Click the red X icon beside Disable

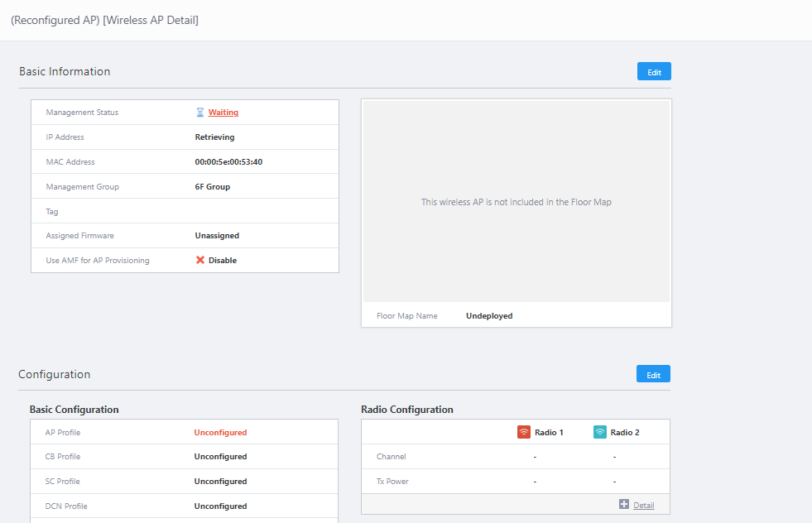(x=200, y=260)
